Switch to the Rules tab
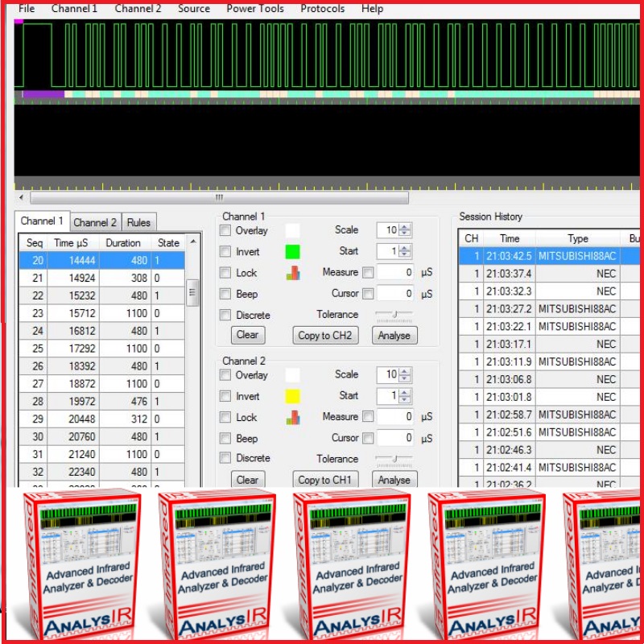Image resolution: width=644 pixels, height=644 pixels. click(x=138, y=223)
